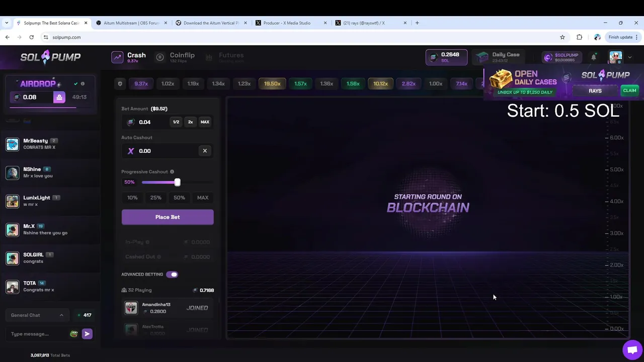Send chat message with arrow button

(87, 334)
